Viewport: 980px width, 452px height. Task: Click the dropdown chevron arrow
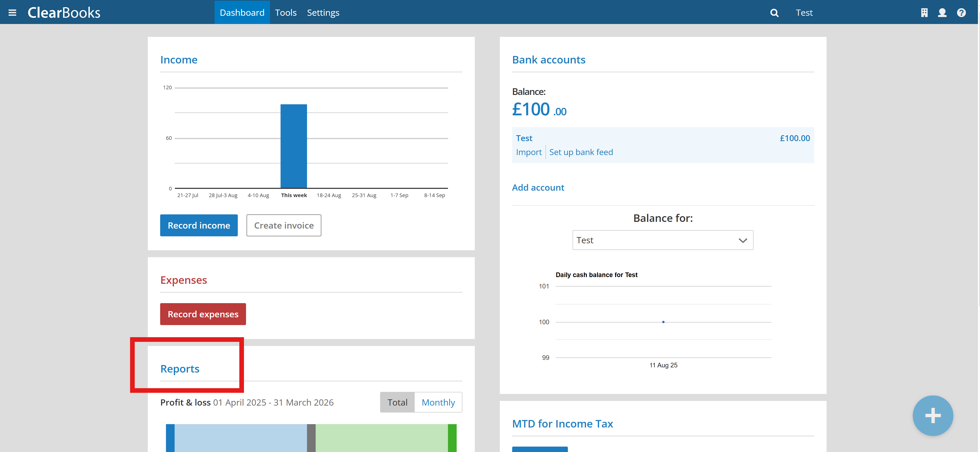[x=743, y=240]
